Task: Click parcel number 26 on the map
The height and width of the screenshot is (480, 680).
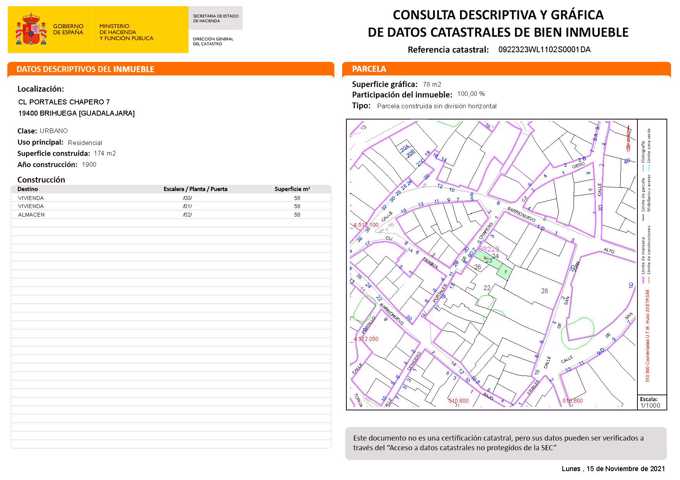Action: pos(545,290)
